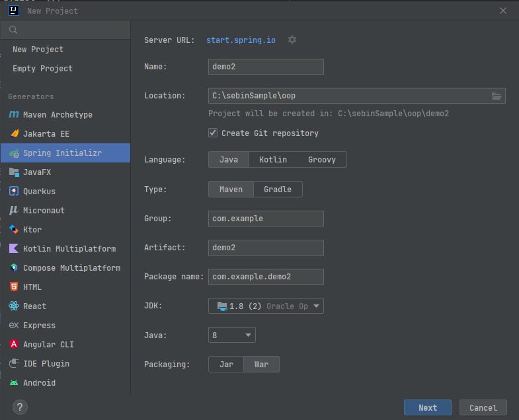The height and width of the screenshot is (420, 519).
Task: Open start.spring.io server URL link
Action: (x=241, y=40)
